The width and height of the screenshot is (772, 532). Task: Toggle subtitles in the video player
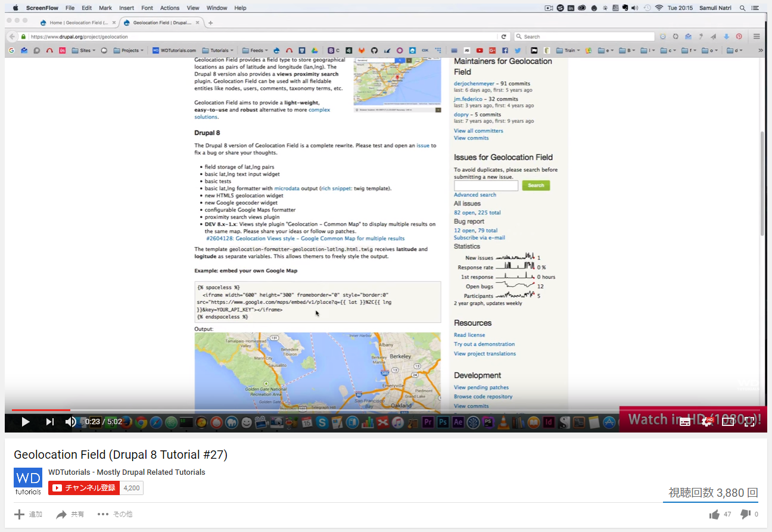(x=685, y=422)
